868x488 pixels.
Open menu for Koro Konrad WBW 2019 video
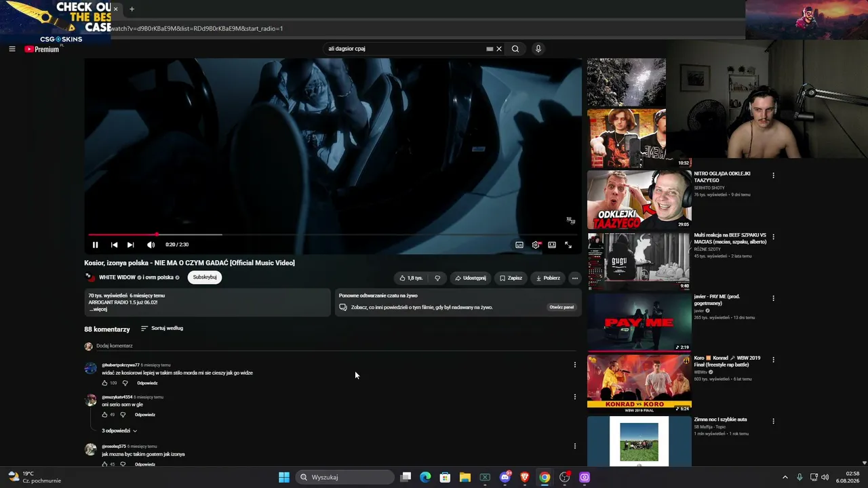tap(773, 359)
